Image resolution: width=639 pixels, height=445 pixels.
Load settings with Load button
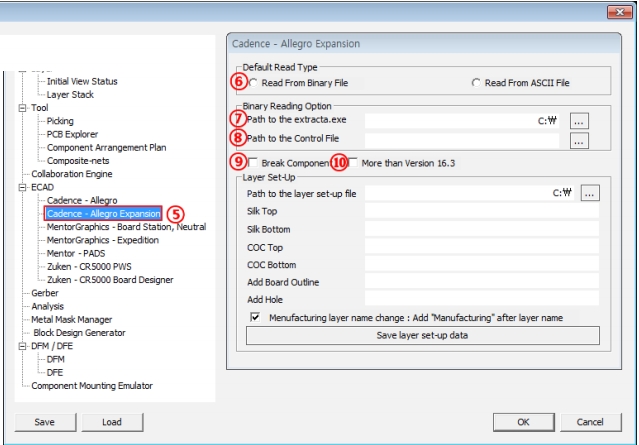tap(112, 422)
